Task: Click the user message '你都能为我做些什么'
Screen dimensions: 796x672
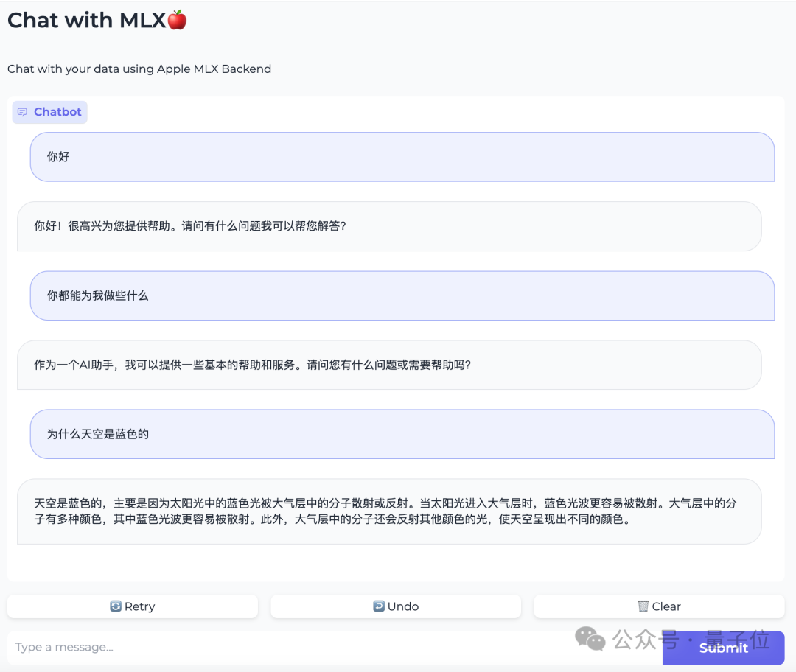Action: point(98,295)
